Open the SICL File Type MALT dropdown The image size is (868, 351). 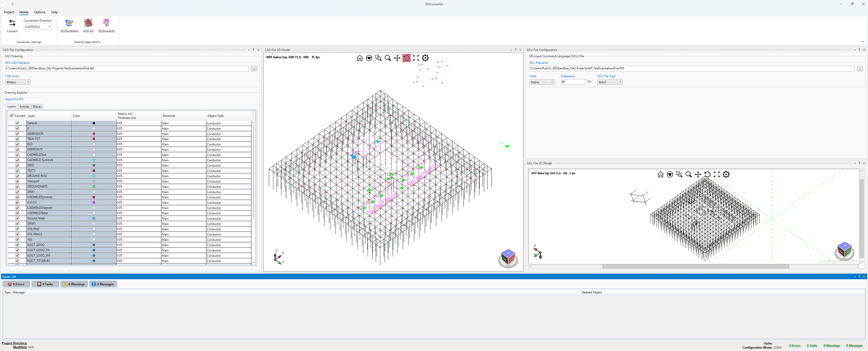click(x=610, y=82)
